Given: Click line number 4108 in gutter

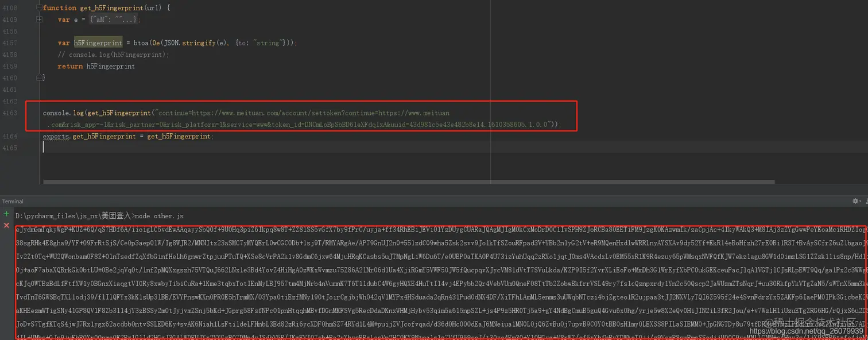Looking at the screenshot, I should [x=10, y=8].
